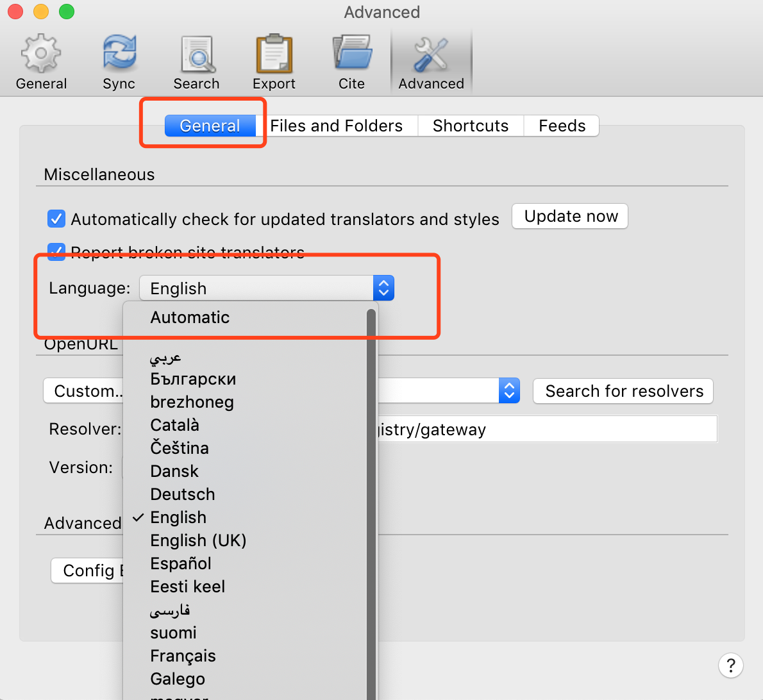Click the Resolver URL input field

pos(548,429)
